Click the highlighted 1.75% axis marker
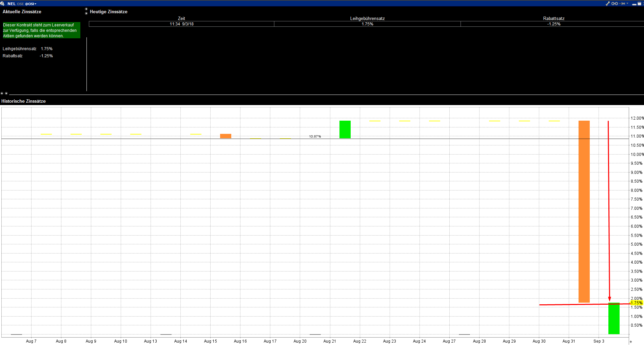 coord(637,303)
